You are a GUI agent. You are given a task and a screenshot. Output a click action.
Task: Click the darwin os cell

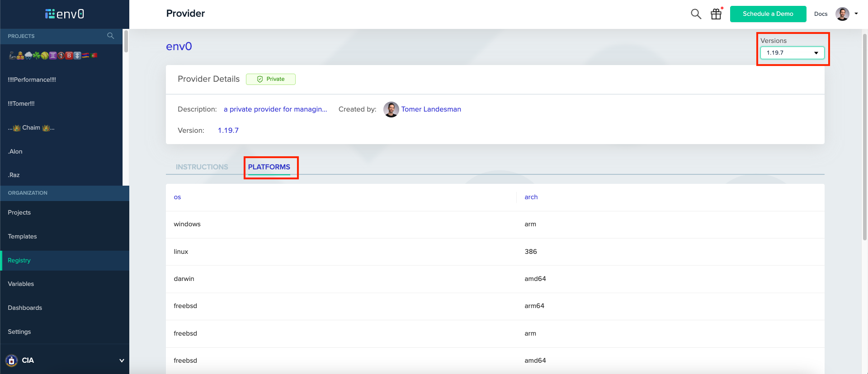click(x=184, y=279)
